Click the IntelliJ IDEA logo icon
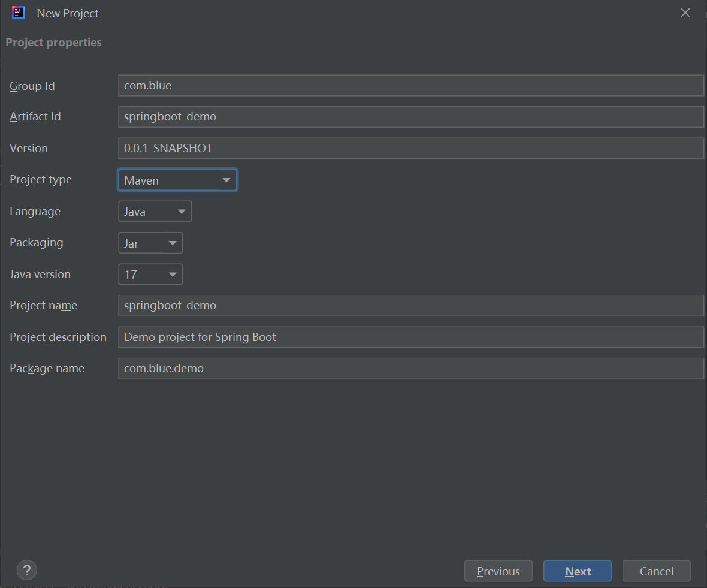 [x=19, y=13]
